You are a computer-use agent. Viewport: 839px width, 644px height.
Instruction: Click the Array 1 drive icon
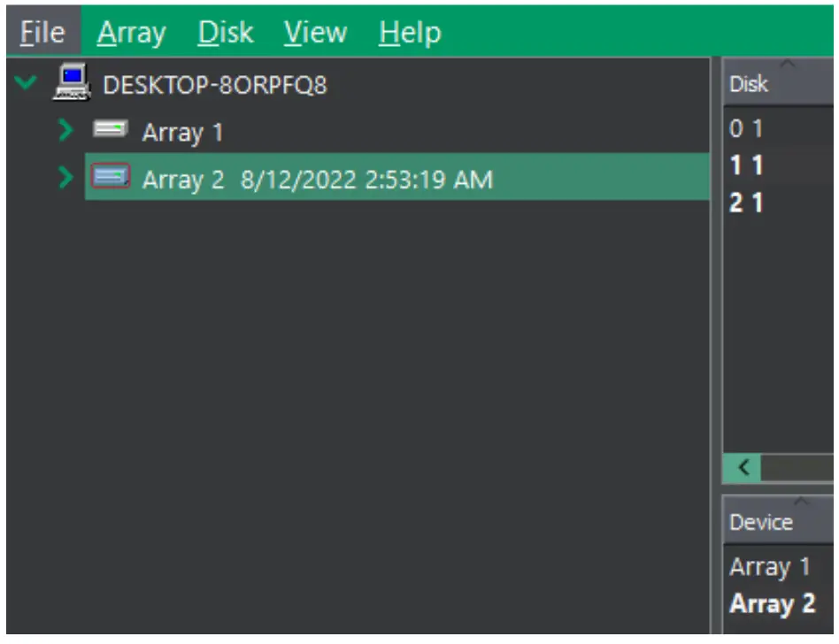tap(111, 131)
